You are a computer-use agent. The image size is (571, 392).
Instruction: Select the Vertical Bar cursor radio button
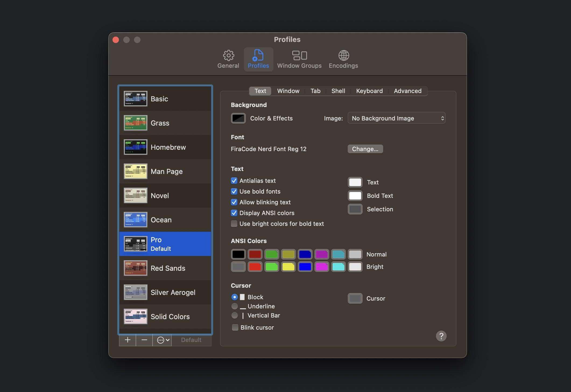(234, 315)
